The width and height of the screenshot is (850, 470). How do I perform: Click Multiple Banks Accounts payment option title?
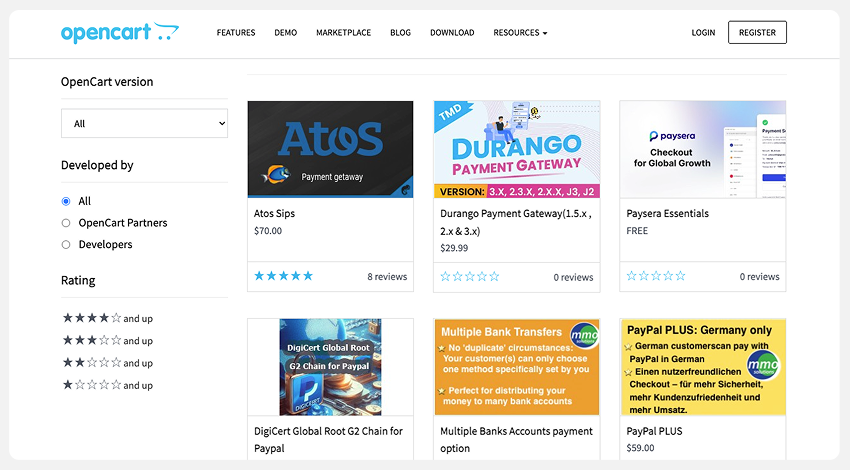click(516, 440)
